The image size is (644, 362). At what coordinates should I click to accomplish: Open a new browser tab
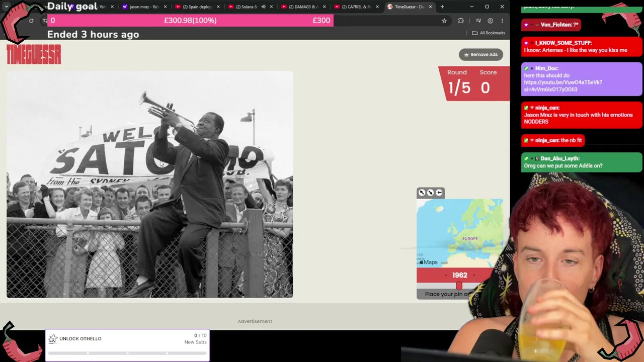click(x=442, y=7)
